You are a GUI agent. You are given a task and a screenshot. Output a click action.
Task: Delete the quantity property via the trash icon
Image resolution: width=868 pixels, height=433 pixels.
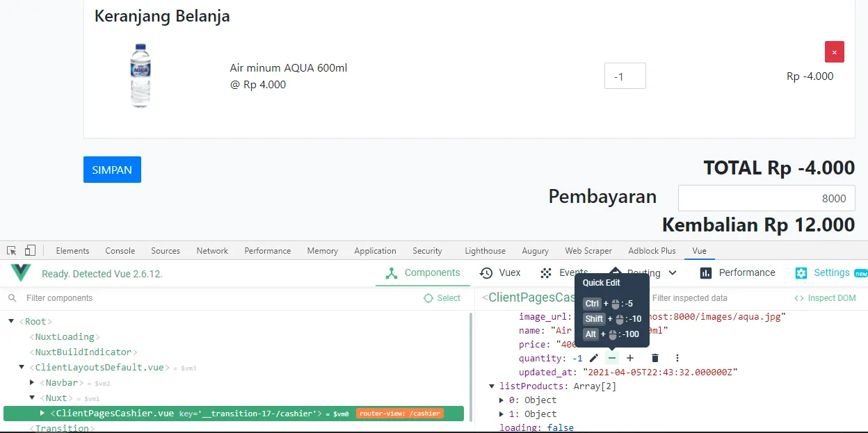(654, 357)
